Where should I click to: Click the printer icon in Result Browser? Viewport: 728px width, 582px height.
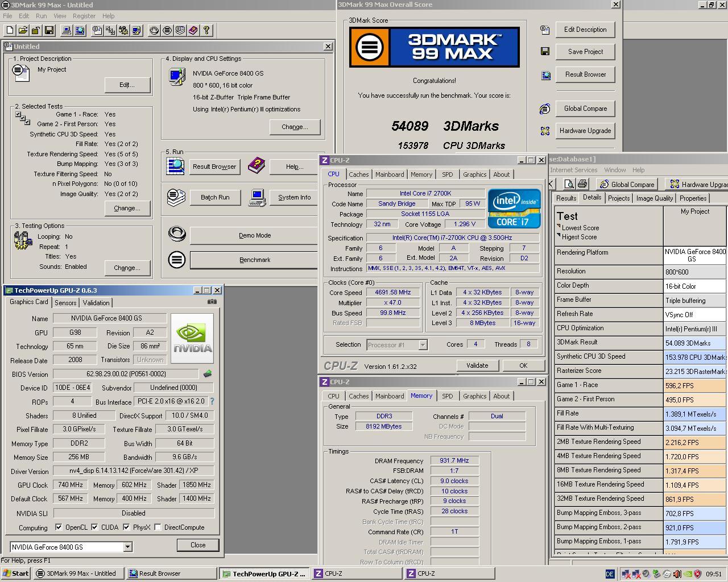click(582, 184)
